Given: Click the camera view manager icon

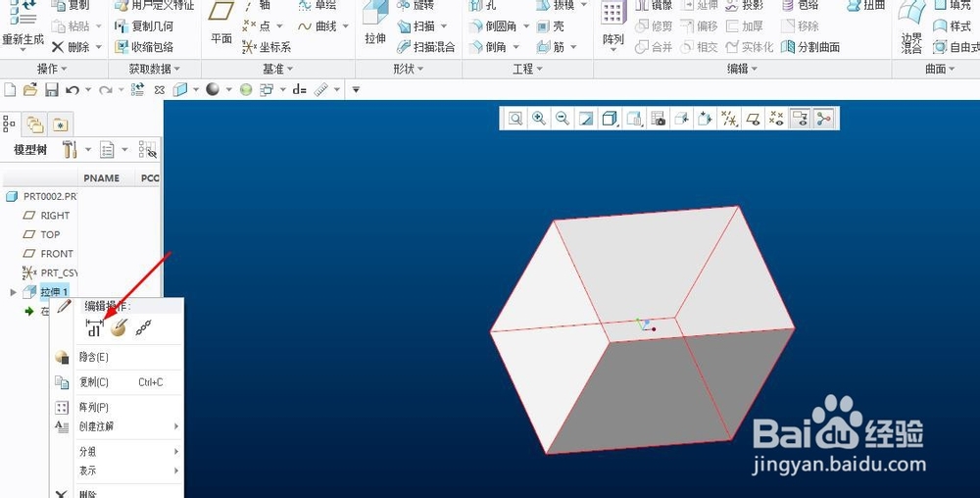Looking at the screenshot, I should tap(659, 119).
